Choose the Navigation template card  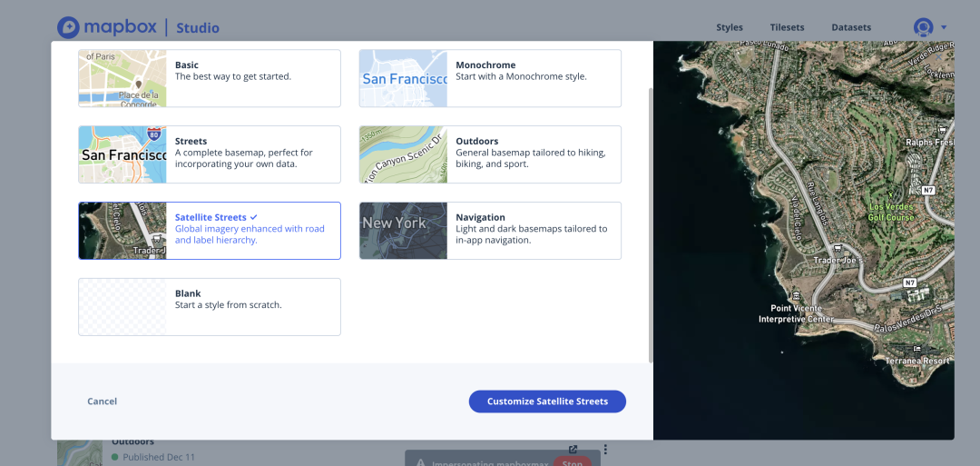pyautogui.click(x=490, y=231)
